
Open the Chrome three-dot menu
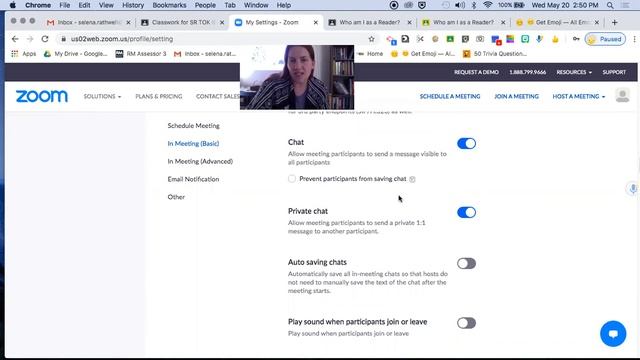[x=634, y=39]
